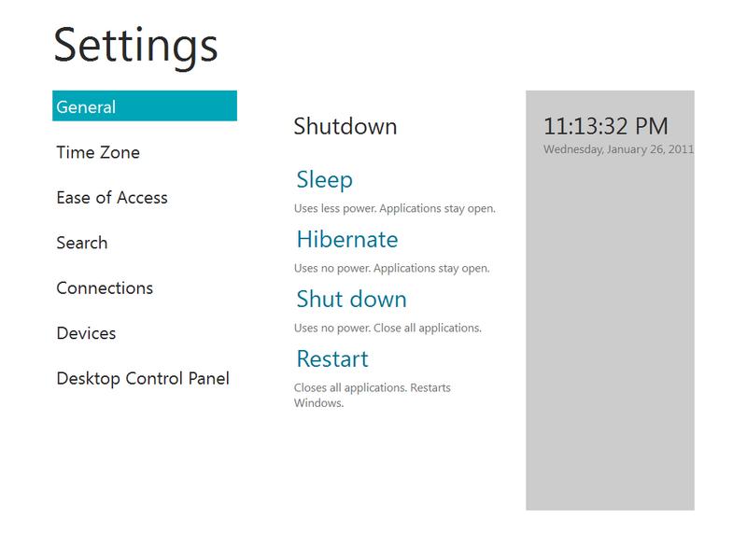Select the General settings category
Viewport: 747px width, 560px height.
click(x=144, y=106)
